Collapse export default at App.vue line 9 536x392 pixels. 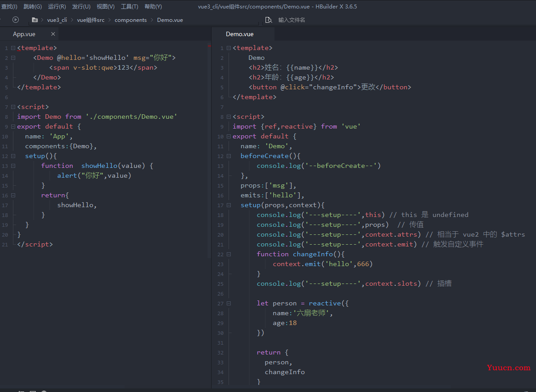tap(13, 126)
